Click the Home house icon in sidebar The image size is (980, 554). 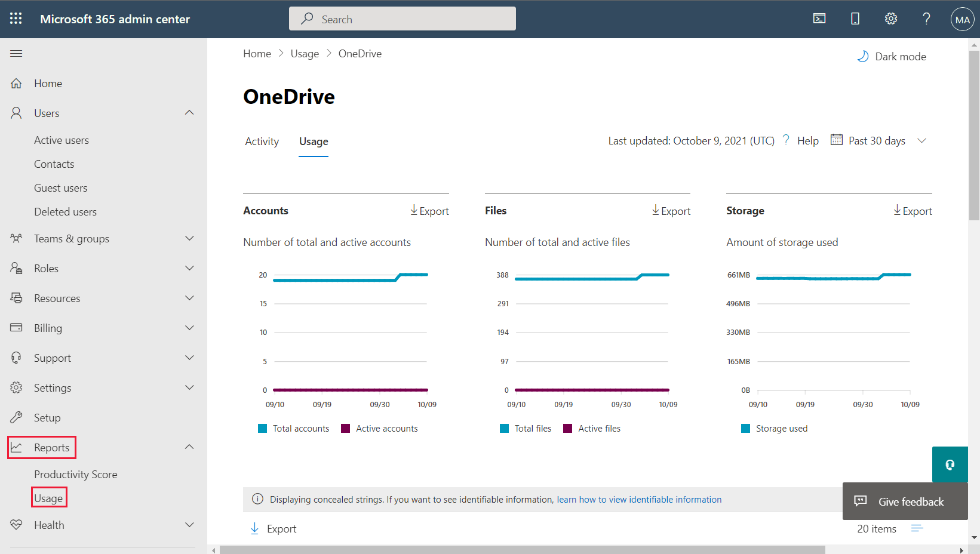(x=16, y=83)
